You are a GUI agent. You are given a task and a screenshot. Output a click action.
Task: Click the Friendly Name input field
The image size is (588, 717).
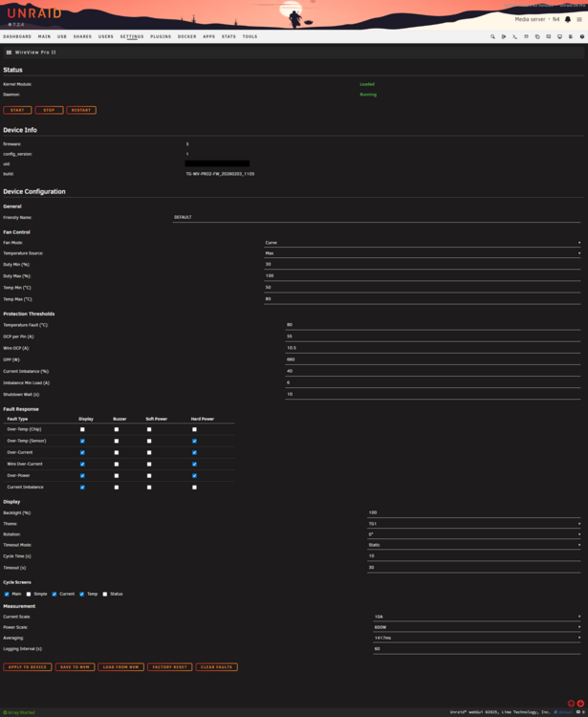[x=377, y=218]
